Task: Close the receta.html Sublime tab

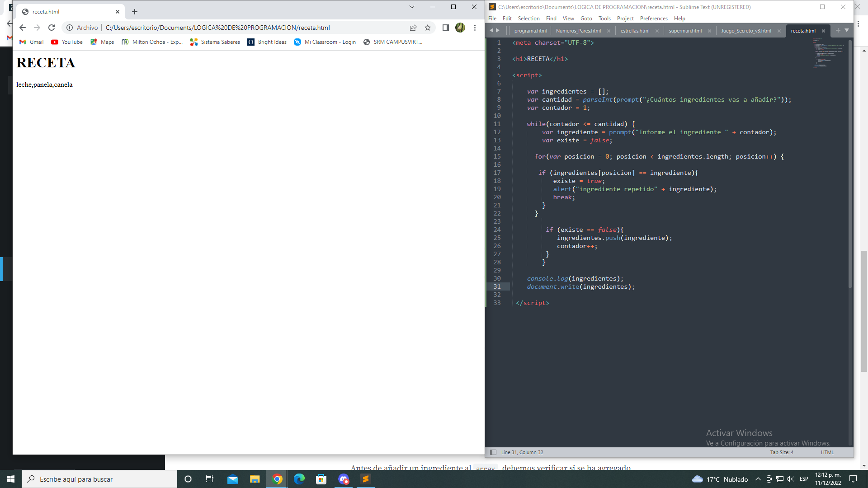Action: tap(823, 31)
